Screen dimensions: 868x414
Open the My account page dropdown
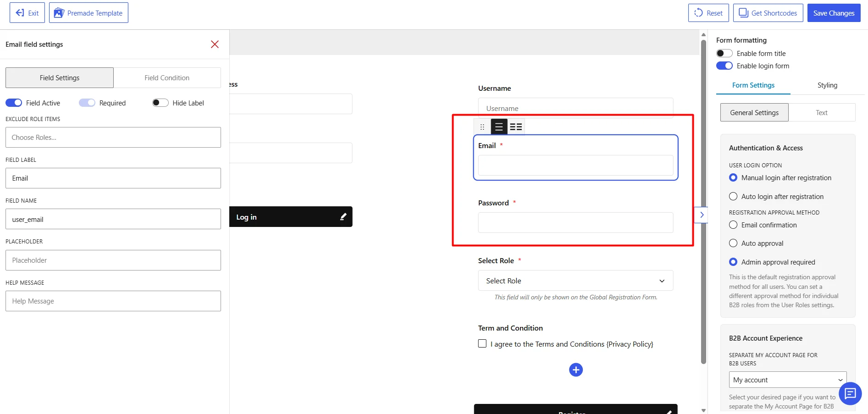pyautogui.click(x=788, y=380)
